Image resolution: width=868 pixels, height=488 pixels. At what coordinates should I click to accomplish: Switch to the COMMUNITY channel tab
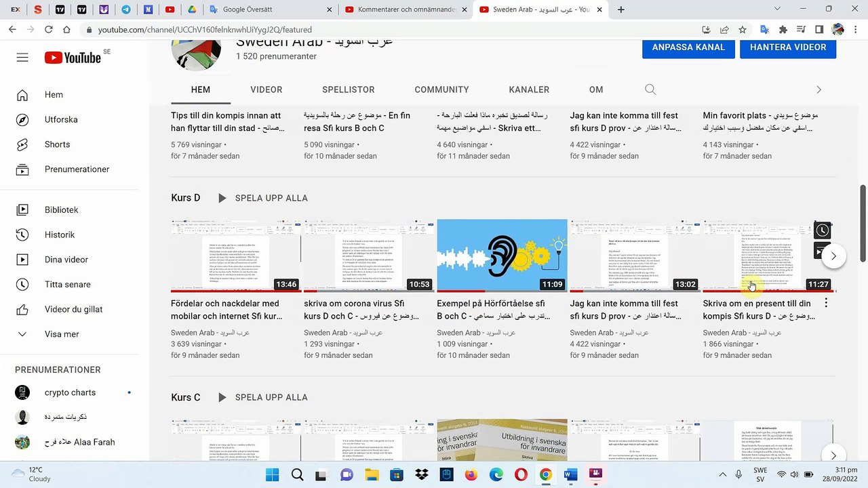click(442, 89)
